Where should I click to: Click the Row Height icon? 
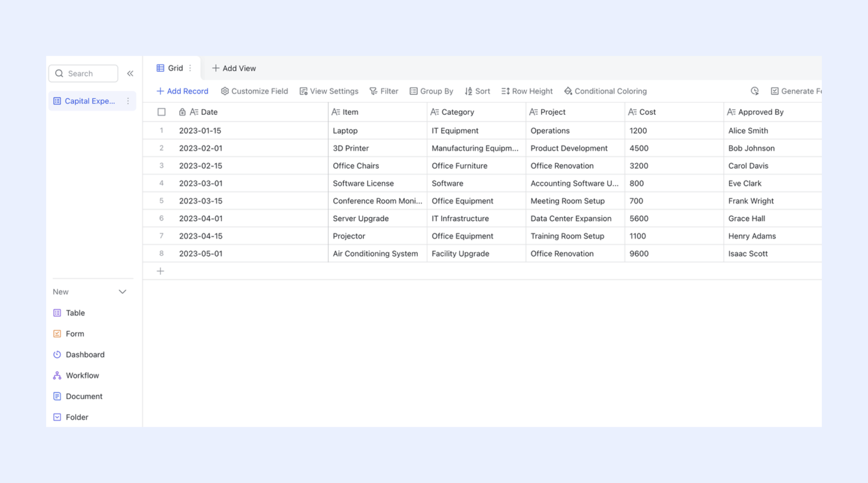click(x=506, y=91)
